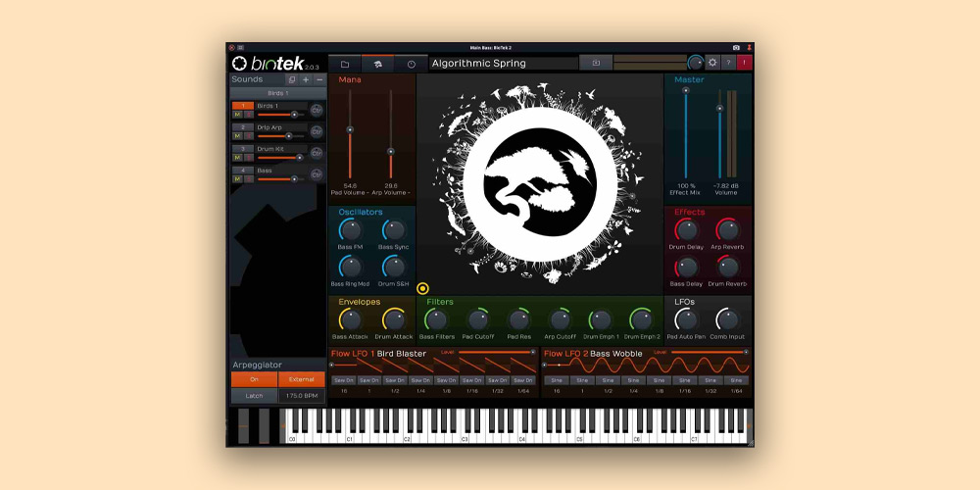Click the duplicate sound icon
Viewport: 980px width, 490px height.
(x=292, y=79)
